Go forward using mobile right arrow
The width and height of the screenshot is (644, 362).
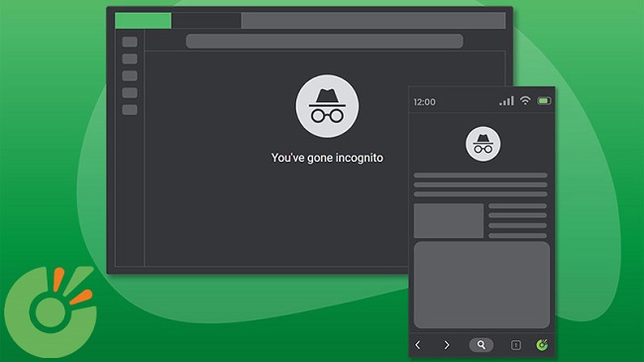tap(447, 345)
